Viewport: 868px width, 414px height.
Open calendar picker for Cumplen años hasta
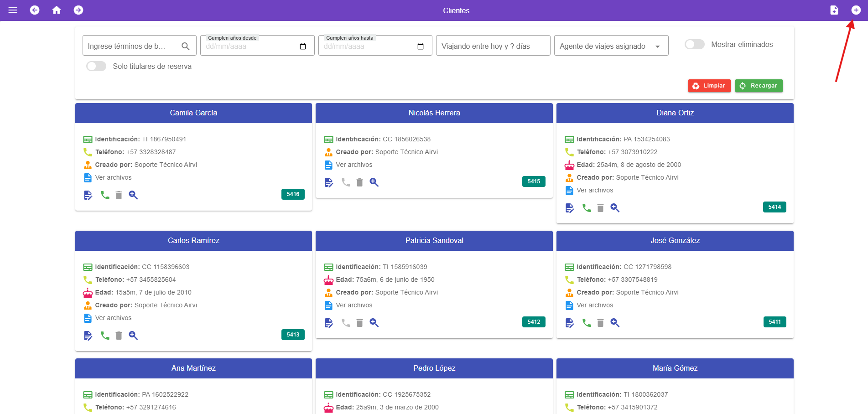click(421, 47)
